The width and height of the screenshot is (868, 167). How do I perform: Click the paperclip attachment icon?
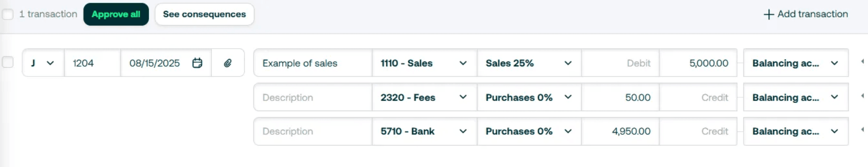[x=228, y=63]
